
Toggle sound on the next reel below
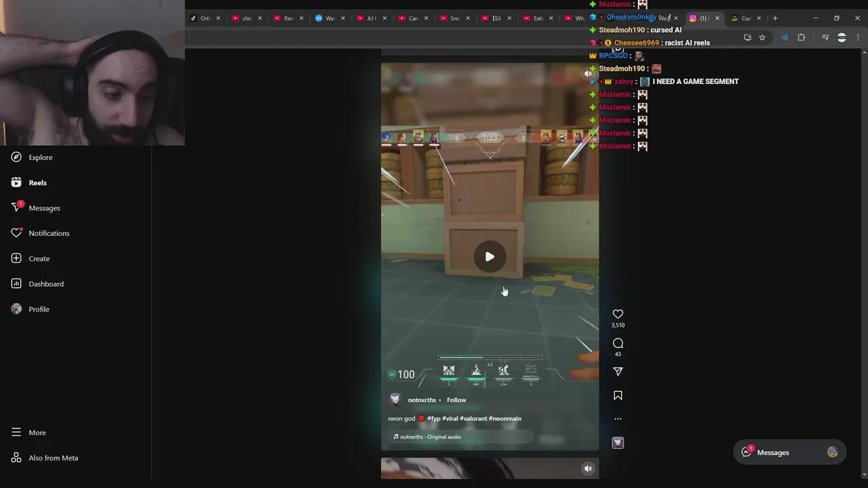[x=588, y=468]
